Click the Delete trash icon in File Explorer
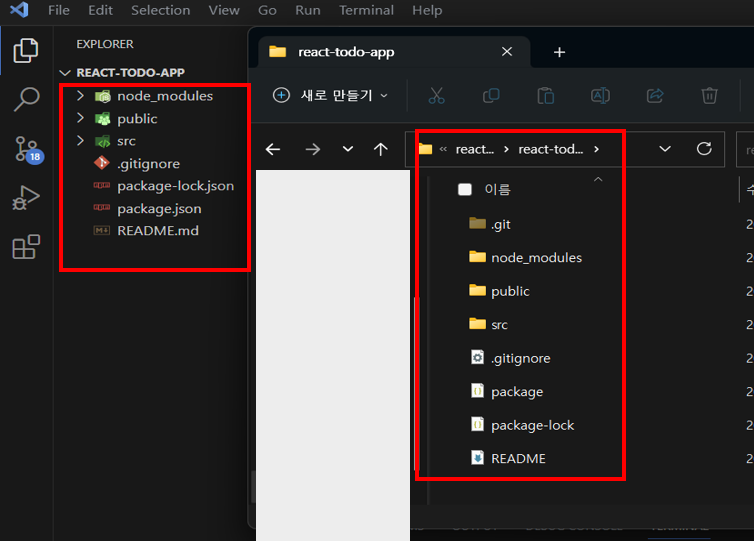This screenshot has width=754, height=541. [x=709, y=96]
